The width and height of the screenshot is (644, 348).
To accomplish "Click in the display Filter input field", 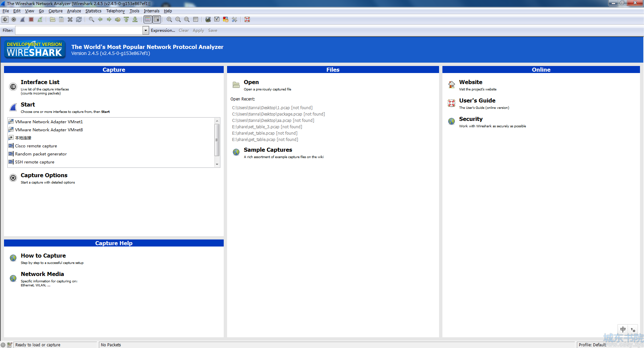I will pos(79,30).
